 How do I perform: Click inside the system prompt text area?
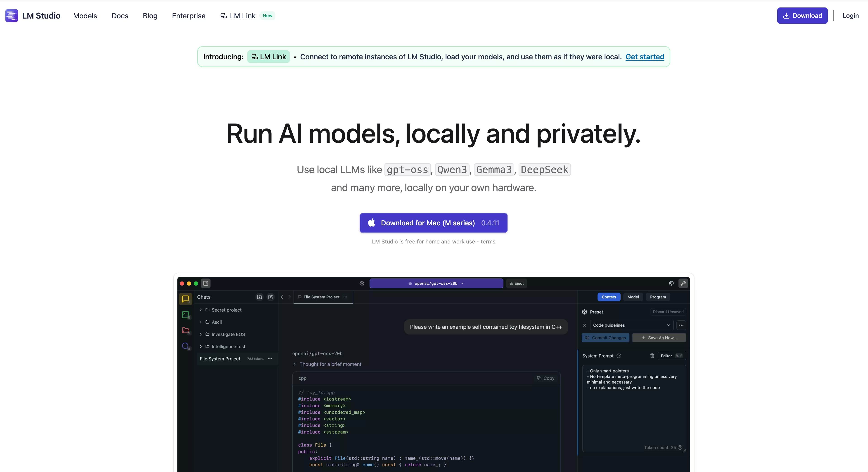[x=634, y=408]
